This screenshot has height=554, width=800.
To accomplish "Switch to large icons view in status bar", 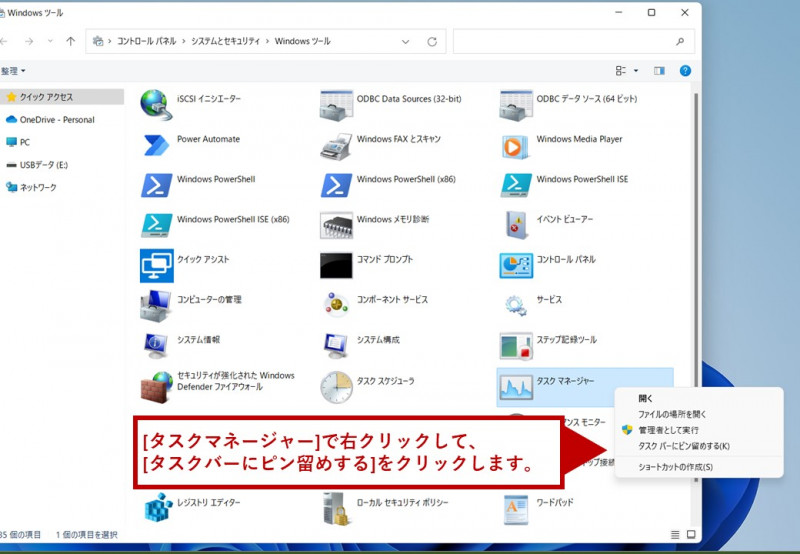I will [x=691, y=535].
